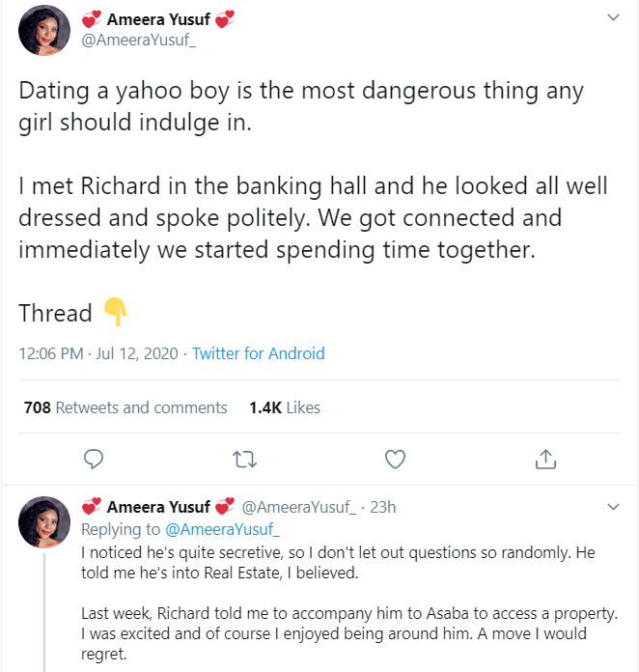Click the @AmeeraYusuf_ handle beside reply name
Screen dimensions: 639x672
pos(299,507)
